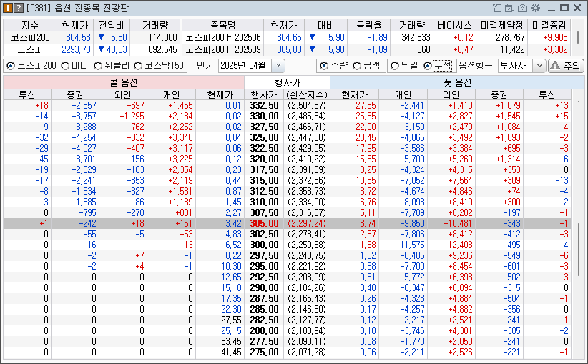Screen dimensions: 588x364
Task: Click 미결증감 column header in futures table
Action: click(549, 25)
